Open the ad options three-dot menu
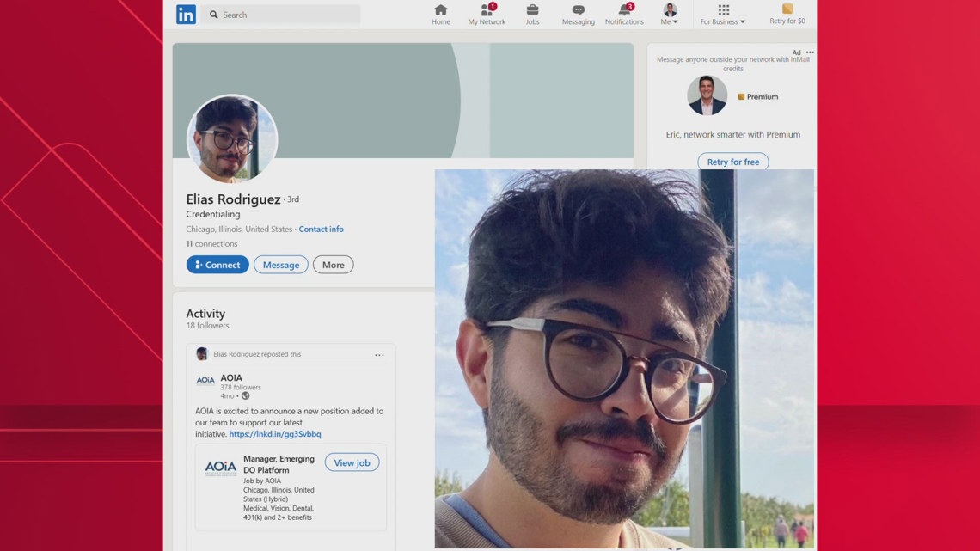The width and height of the screenshot is (980, 551). tap(810, 52)
